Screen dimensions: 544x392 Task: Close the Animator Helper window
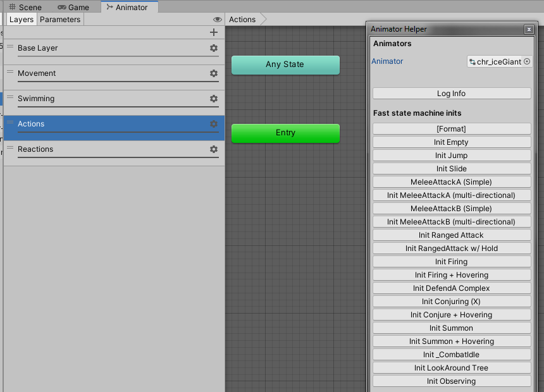(x=529, y=30)
